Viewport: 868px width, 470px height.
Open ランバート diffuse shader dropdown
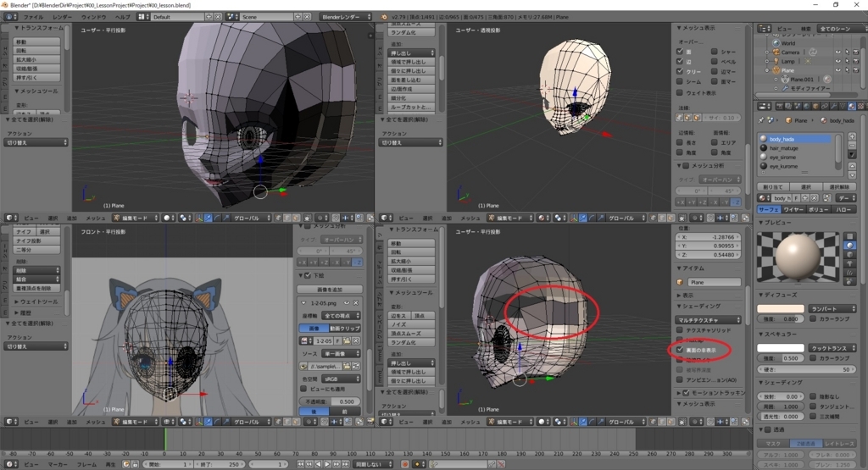(831, 309)
